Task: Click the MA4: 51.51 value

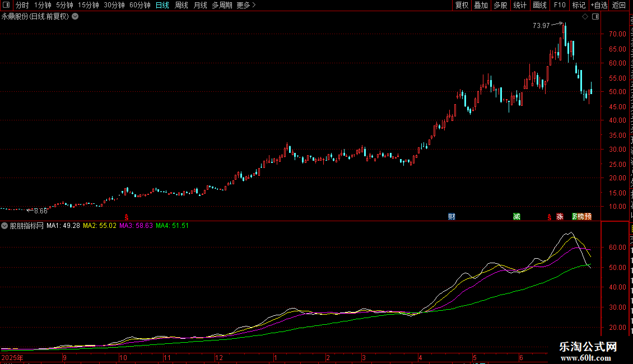Action: tap(173, 226)
